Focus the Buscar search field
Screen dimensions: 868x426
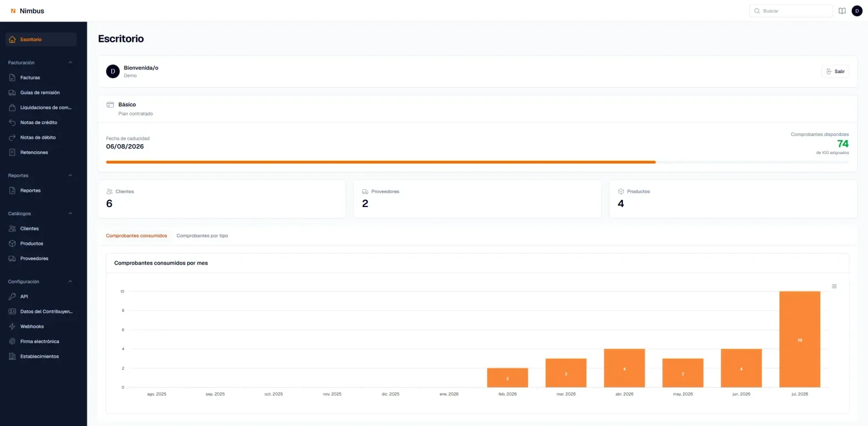click(x=791, y=11)
